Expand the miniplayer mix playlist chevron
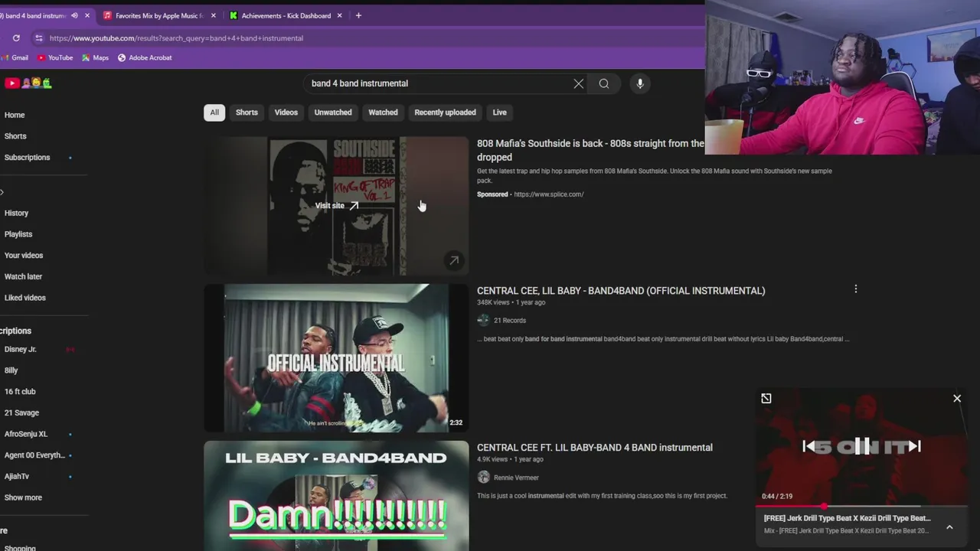980x551 pixels. click(x=949, y=527)
